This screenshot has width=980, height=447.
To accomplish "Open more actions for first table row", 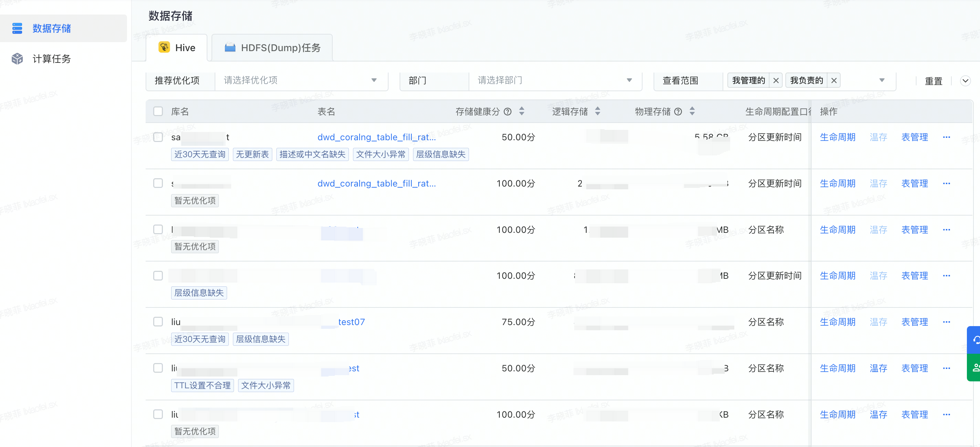I will [947, 137].
